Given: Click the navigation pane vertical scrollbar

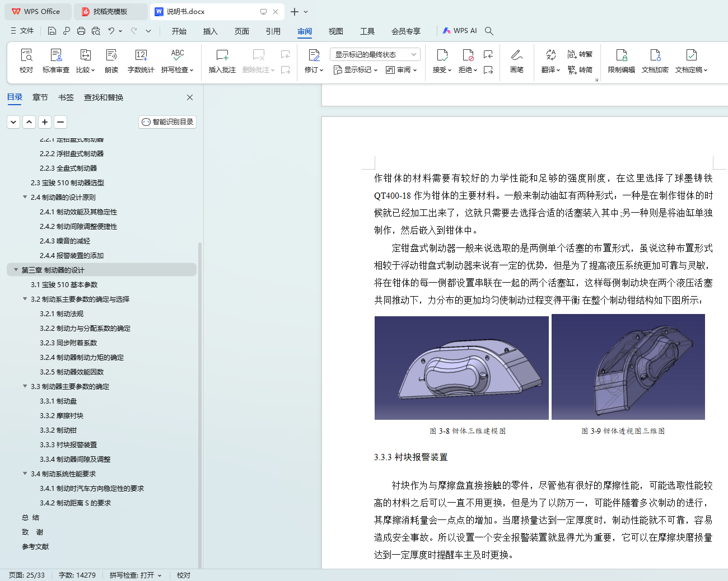Looking at the screenshot, I should [200, 403].
